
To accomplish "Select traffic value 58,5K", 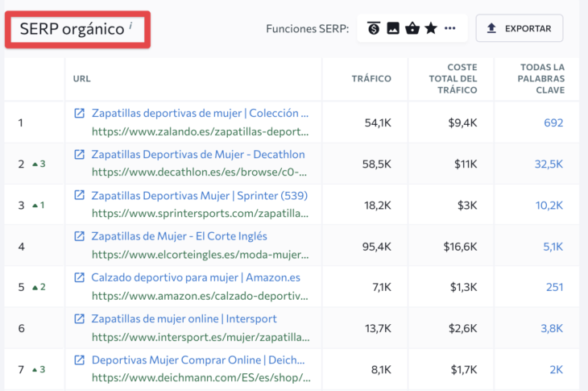I will [377, 164].
